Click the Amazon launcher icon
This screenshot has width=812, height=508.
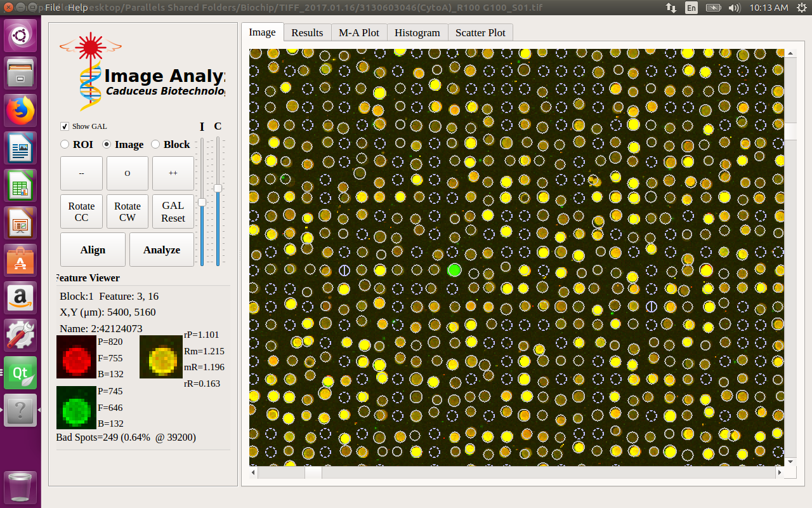[x=21, y=298]
